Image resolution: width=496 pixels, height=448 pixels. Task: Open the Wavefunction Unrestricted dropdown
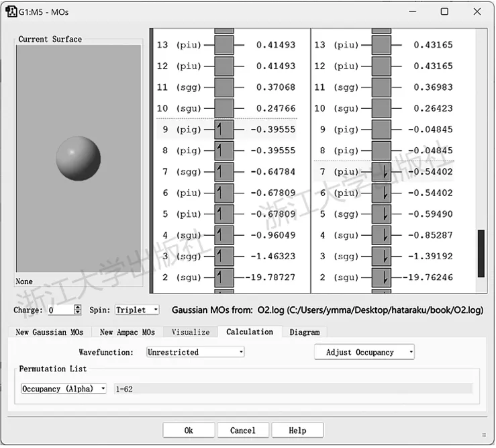(195, 352)
